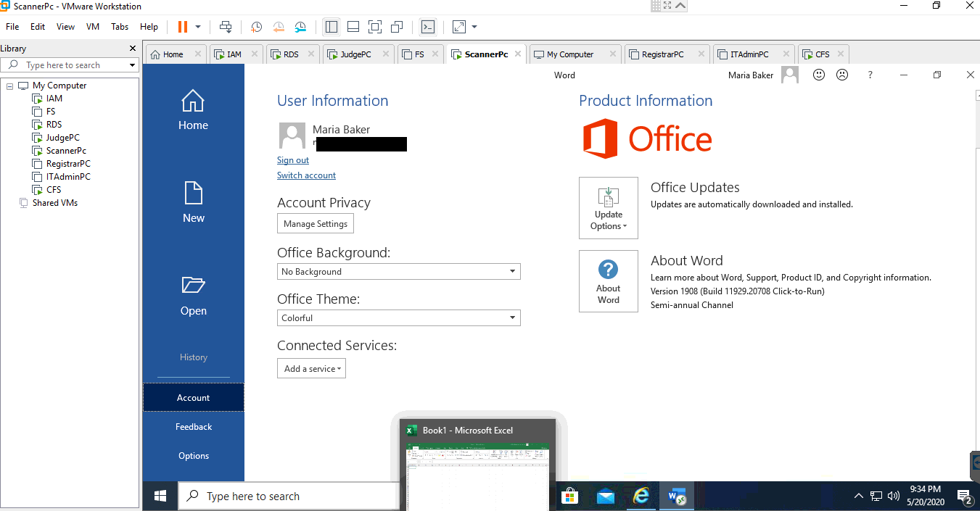Image resolution: width=980 pixels, height=511 pixels.
Task: Open the stretch guest dropdown arrow
Action: 474,27
